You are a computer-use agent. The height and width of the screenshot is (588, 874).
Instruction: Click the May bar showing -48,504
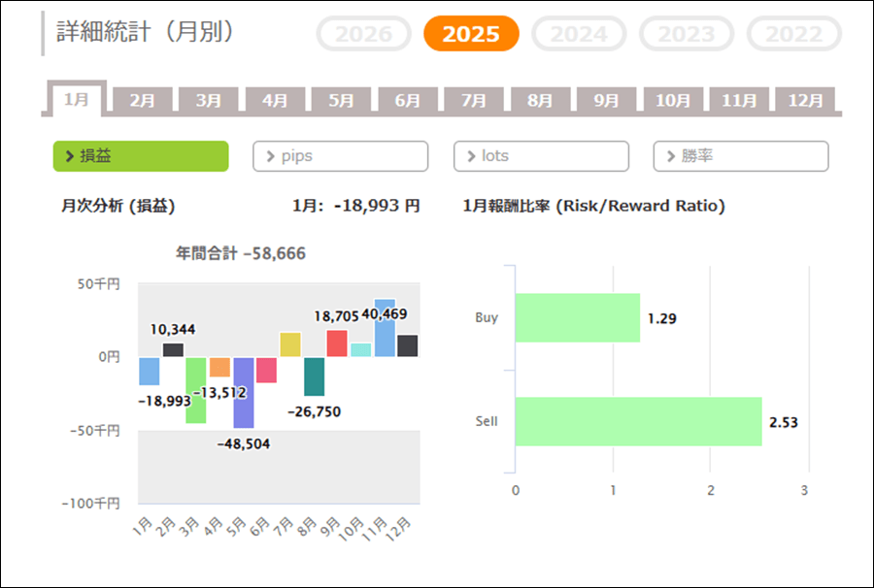[243, 391]
